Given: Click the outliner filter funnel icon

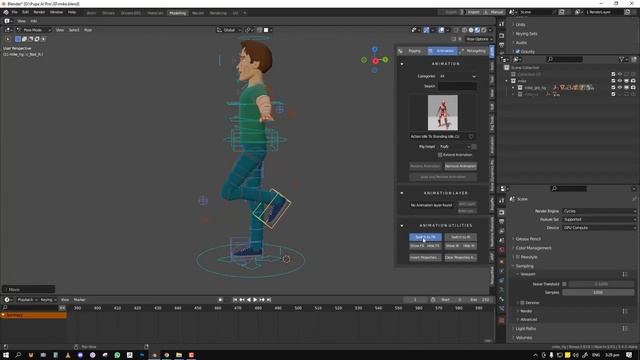Looking at the screenshot, I should click(622, 60).
